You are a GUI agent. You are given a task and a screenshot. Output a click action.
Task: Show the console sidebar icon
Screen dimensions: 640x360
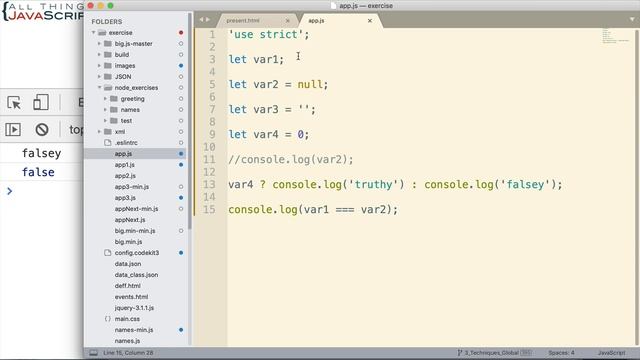point(13,130)
